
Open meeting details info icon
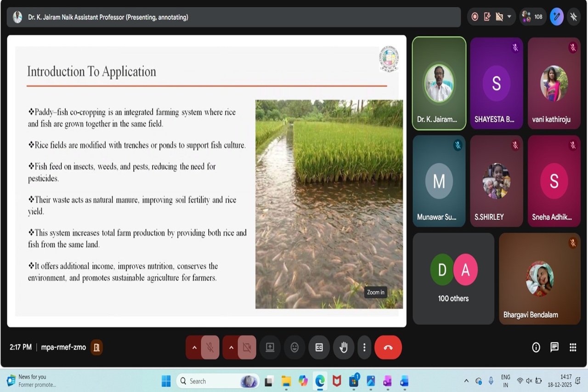pyautogui.click(x=536, y=347)
